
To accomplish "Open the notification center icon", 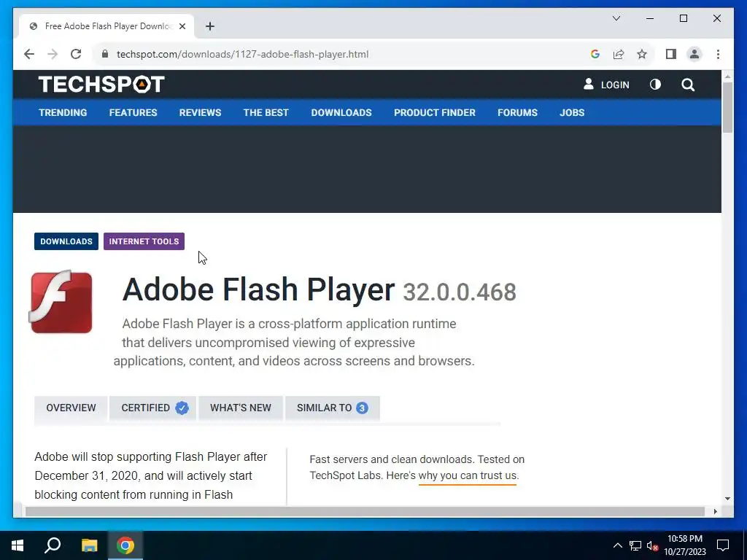I will [x=723, y=545].
